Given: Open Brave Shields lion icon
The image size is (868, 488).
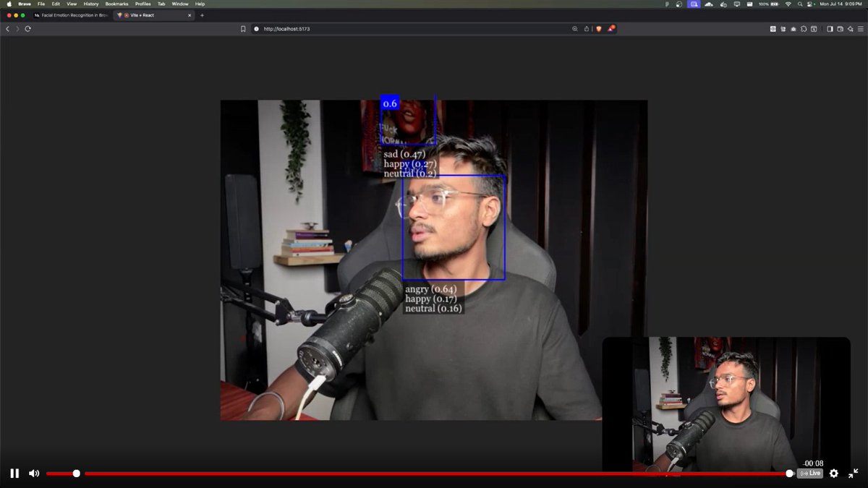Looking at the screenshot, I should [x=598, y=29].
